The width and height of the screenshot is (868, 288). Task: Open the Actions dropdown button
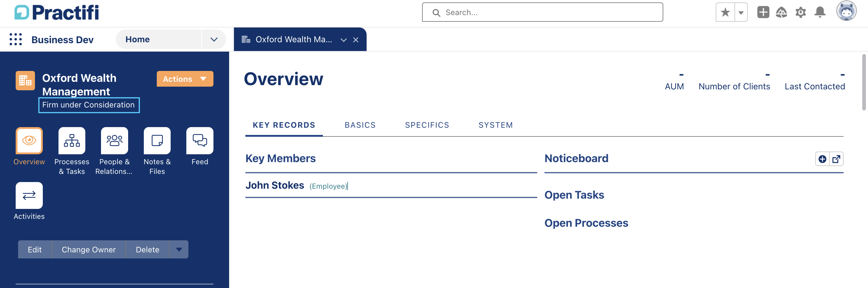pos(185,79)
